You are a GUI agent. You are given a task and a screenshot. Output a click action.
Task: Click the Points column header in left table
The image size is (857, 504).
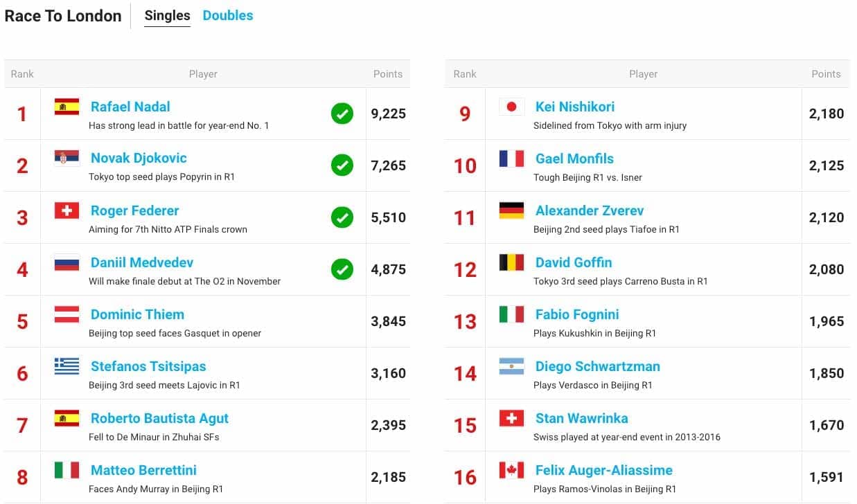coord(387,74)
